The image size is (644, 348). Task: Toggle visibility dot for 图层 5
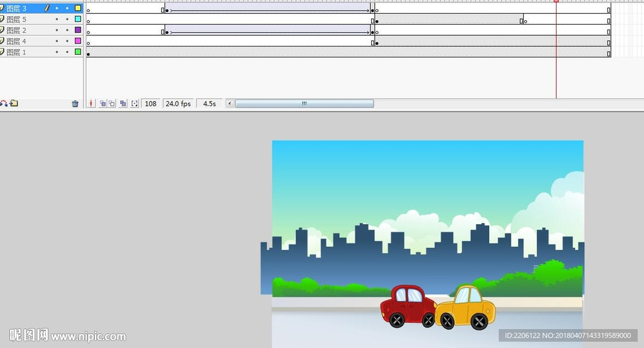[57, 20]
